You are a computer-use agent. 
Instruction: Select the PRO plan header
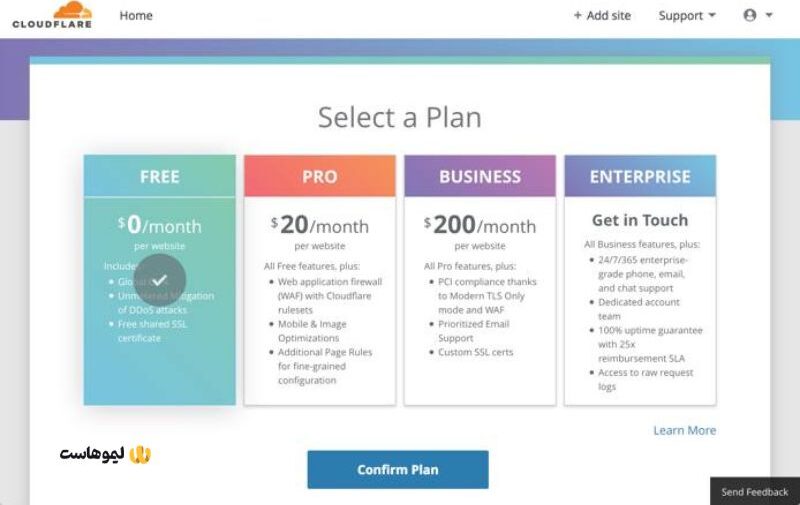pos(320,176)
